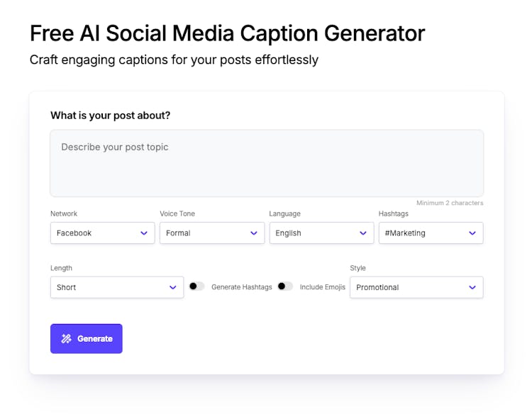Image resolution: width=532 pixels, height=419 pixels.
Task: Click the Generate Hashtags label
Action: coord(241,287)
